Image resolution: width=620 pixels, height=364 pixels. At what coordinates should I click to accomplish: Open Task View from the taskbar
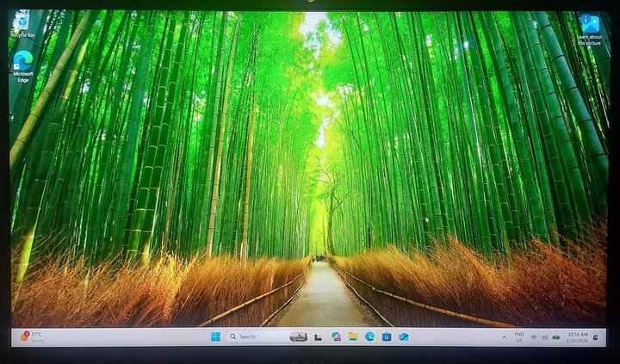tap(319, 337)
